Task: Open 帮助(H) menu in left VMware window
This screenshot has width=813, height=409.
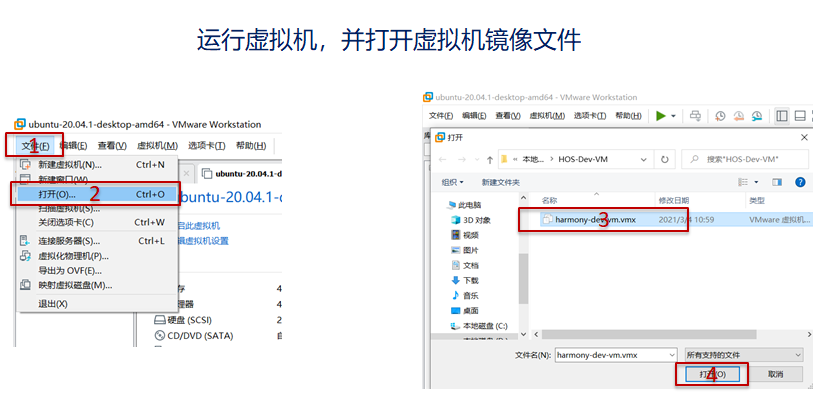Action: [x=251, y=146]
